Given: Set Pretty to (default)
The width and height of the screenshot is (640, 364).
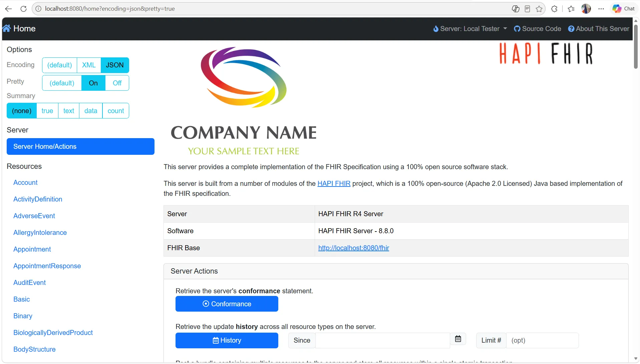Looking at the screenshot, I should click(62, 83).
